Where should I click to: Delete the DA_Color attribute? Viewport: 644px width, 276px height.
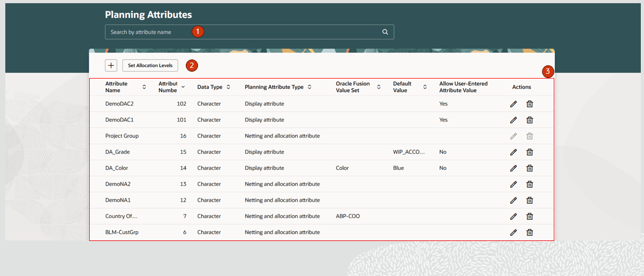(x=529, y=168)
